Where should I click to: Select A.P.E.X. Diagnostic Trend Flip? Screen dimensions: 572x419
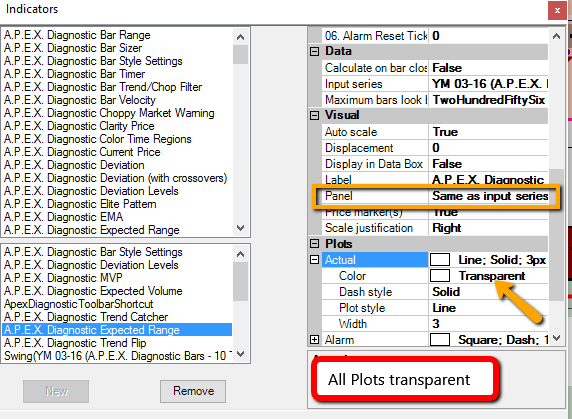point(75,343)
